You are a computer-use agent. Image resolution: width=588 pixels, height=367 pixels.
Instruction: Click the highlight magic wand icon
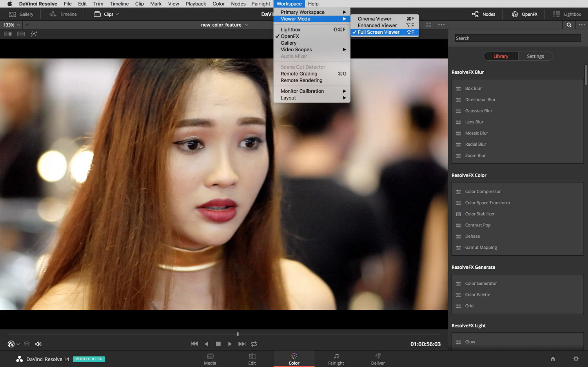pyautogui.click(x=34, y=34)
